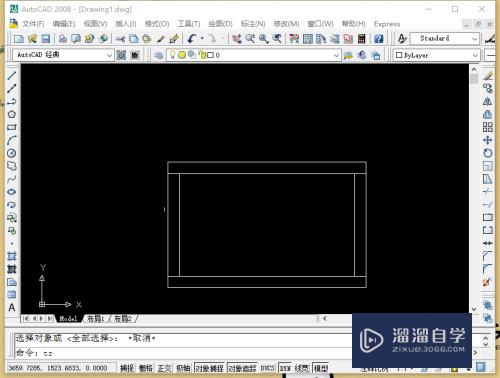Switch to the 布局1 layout tab
500x378 pixels.
coord(96,319)
